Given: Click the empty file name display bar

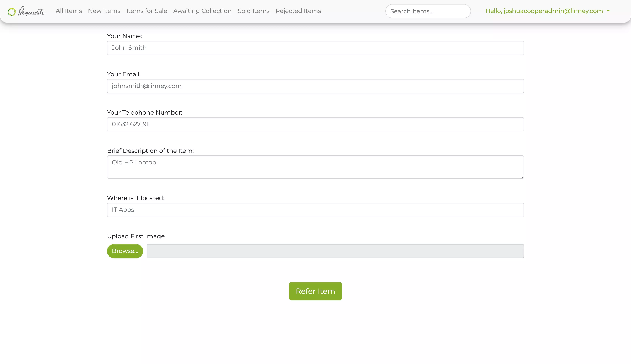Looking at the screenshot, I should [335, 251].
